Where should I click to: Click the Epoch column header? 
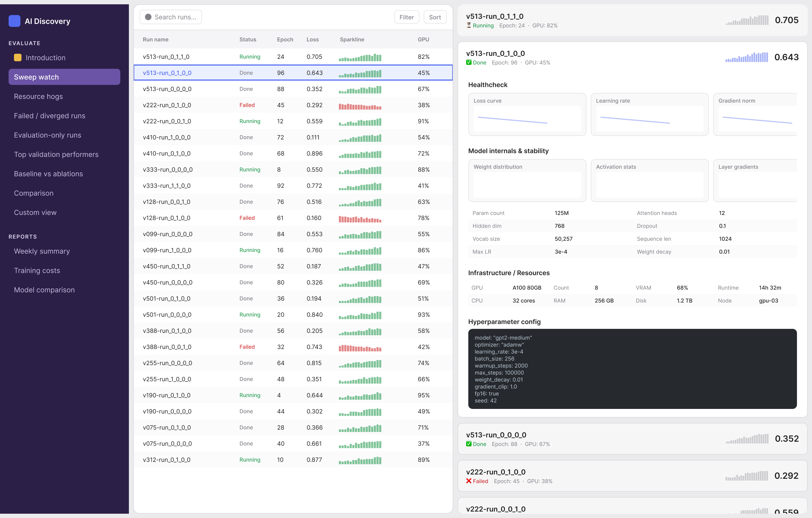[285, 39]
